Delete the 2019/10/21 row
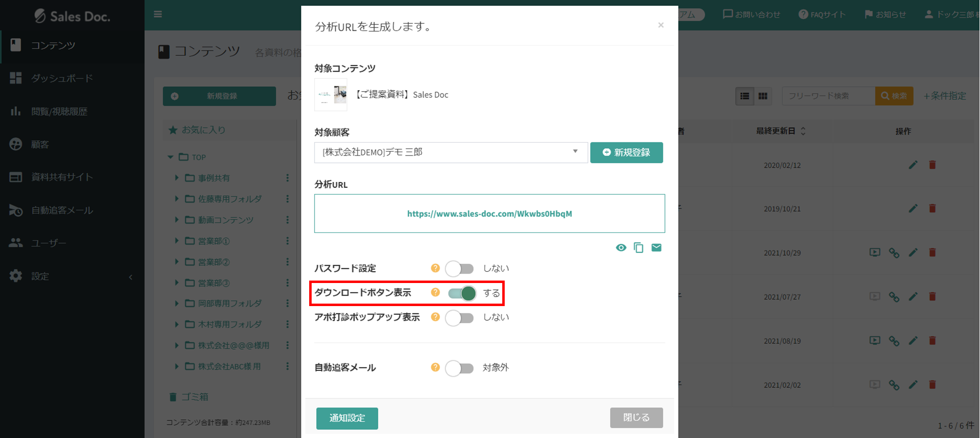980x438 pixels. click(932, 208)
